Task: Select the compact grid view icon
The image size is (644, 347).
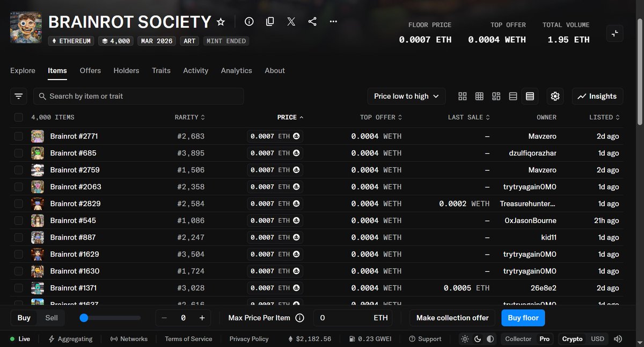Action: click(479, 96)
